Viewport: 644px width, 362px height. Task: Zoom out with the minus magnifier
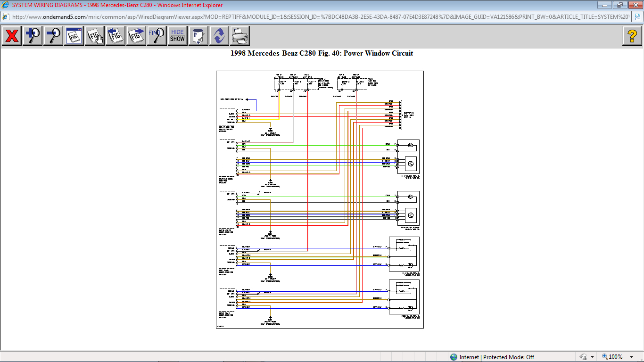53,36
